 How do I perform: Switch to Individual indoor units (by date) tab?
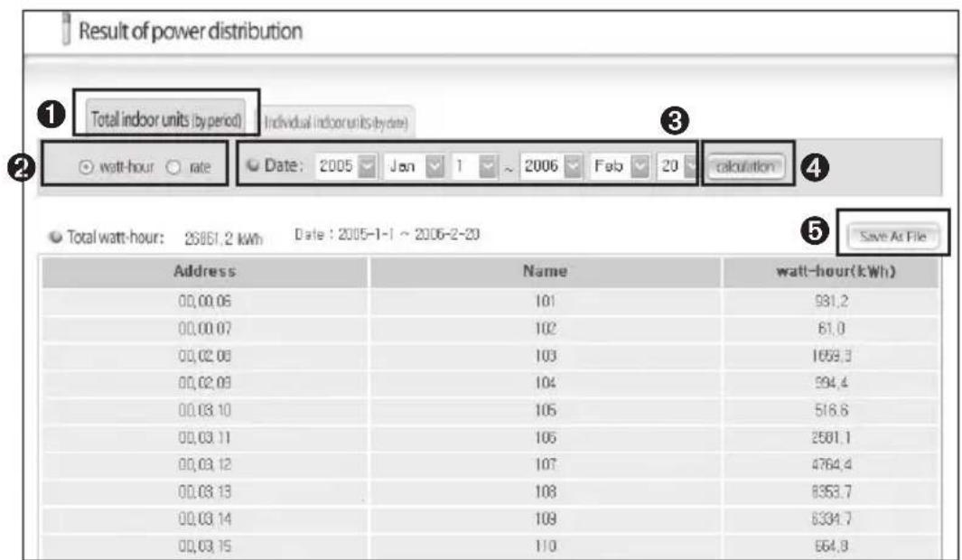tap(336, 122)
